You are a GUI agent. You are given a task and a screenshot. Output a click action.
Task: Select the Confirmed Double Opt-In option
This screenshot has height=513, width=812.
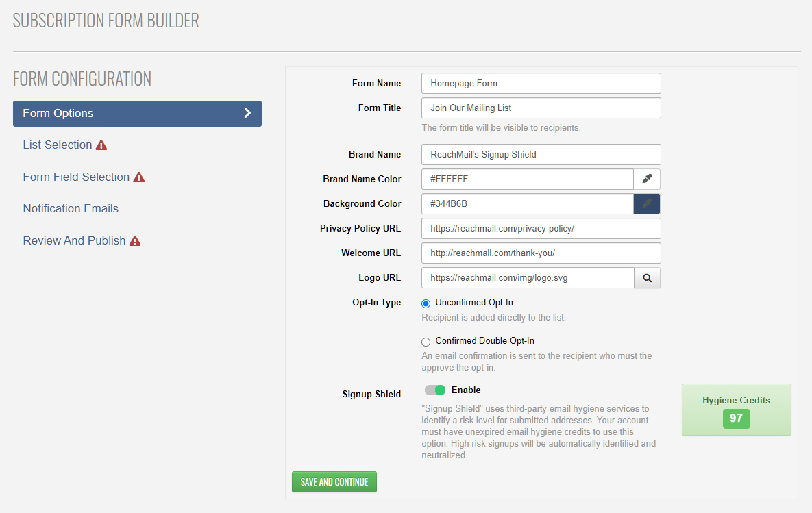[426, 342]
